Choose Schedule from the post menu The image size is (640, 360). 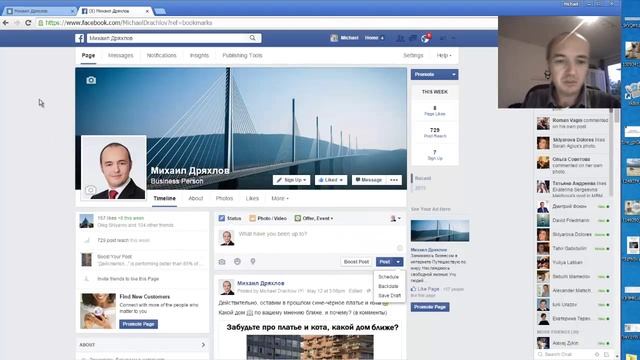[388, 277]
